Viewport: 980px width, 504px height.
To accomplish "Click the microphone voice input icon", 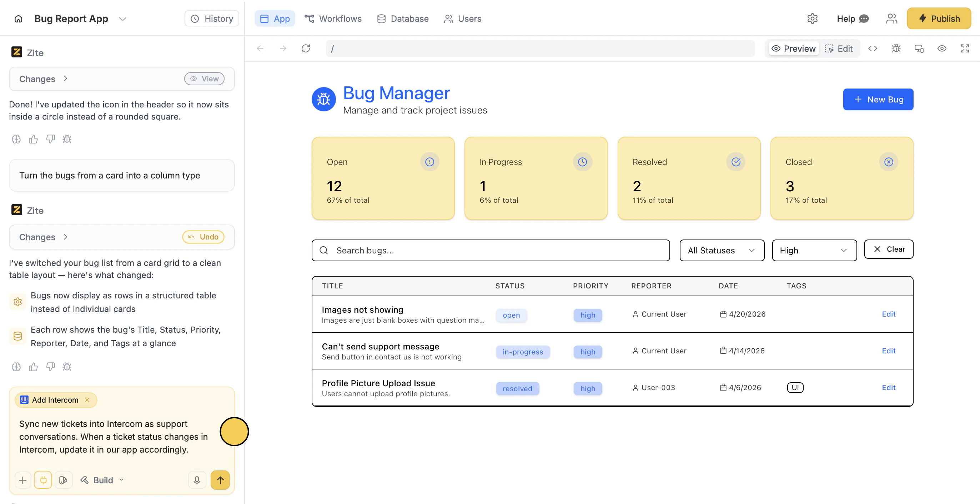I will click(197, 480).
